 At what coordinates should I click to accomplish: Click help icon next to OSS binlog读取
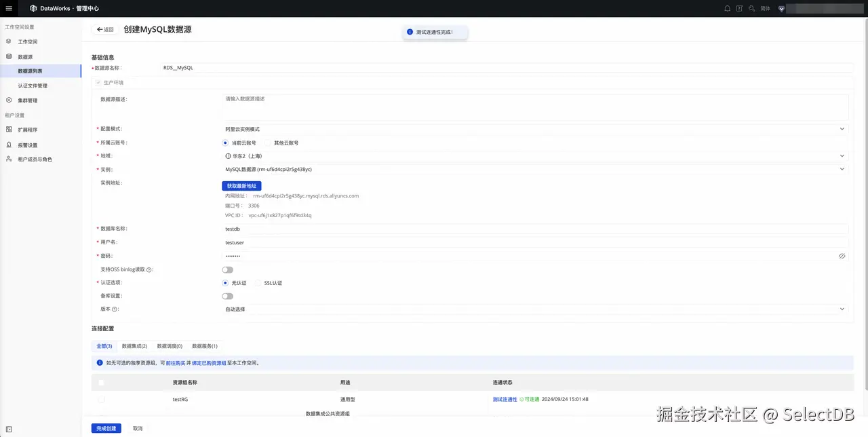149,269
